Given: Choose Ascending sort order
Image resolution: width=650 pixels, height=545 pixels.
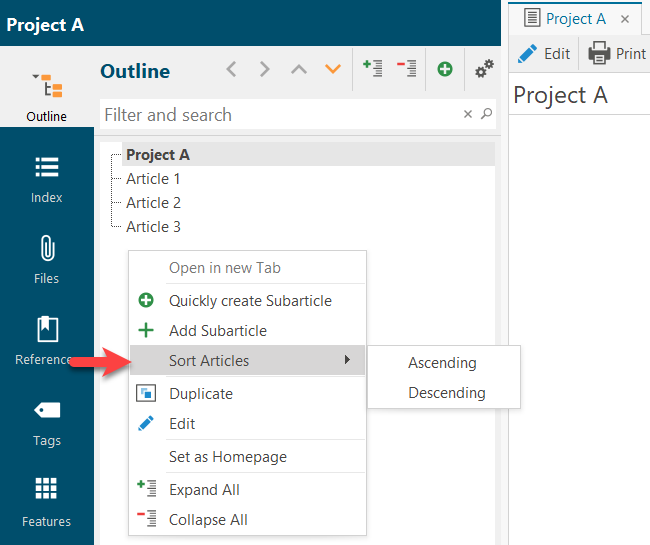Looking at the screenshot, I should [442, 363].
